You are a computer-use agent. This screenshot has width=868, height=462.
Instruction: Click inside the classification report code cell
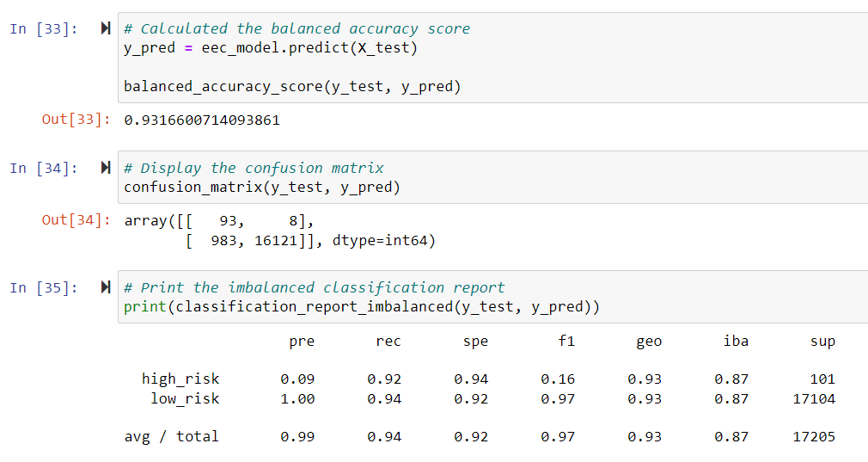coord(492,297)
